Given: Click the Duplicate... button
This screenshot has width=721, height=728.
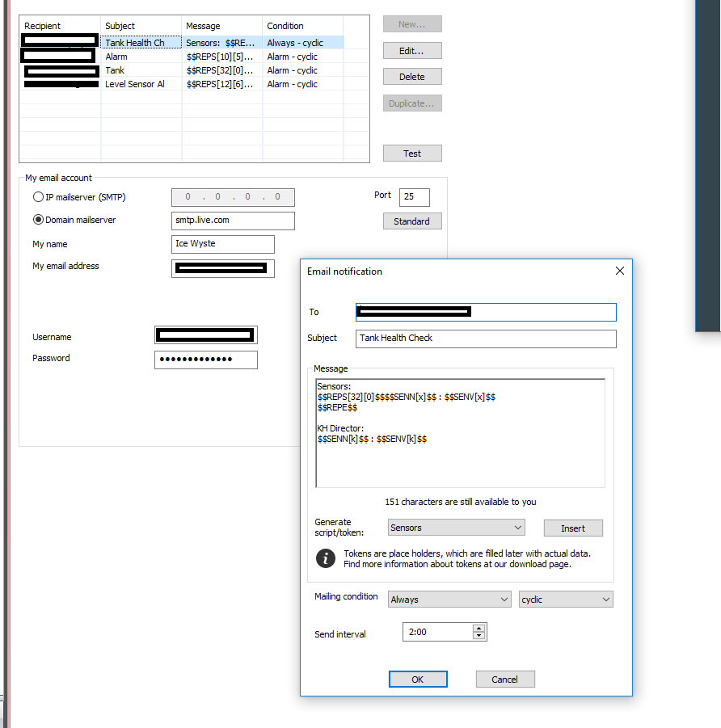Looking at the screenshot, I should point(412,103).
